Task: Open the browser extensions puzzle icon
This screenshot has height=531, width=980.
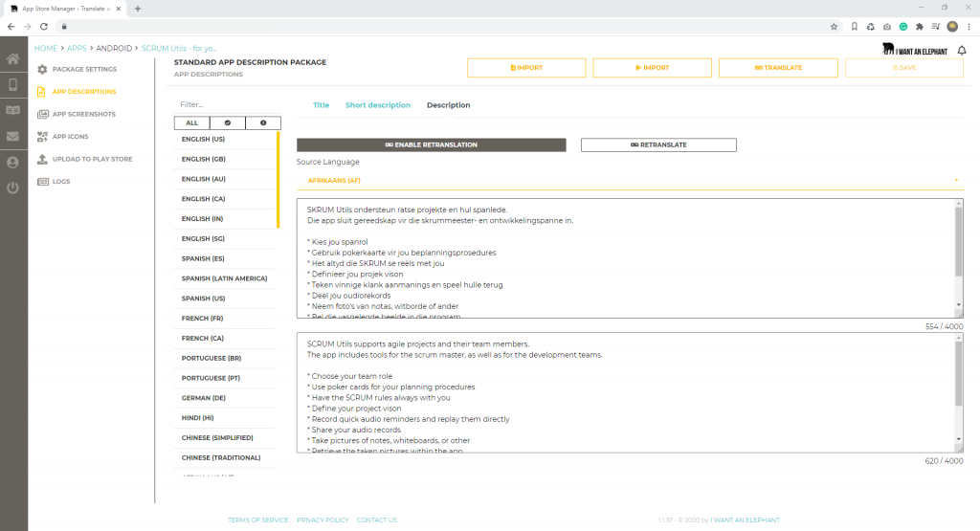Action: pyautogui.click(x=920, y=26)
